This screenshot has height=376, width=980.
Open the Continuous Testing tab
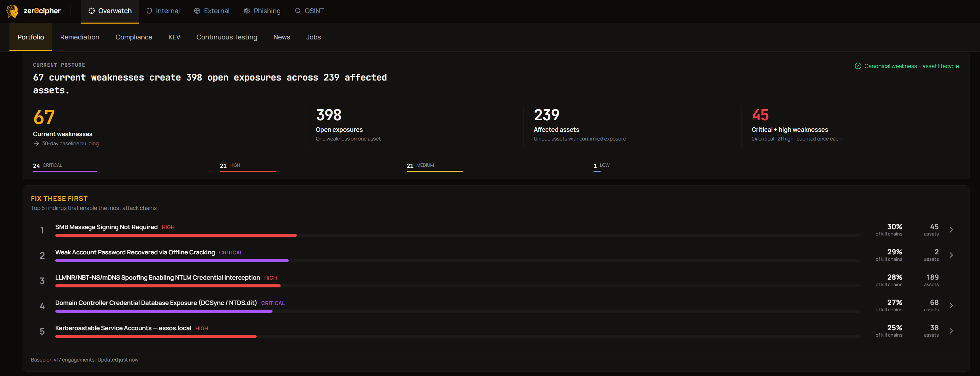(x=227, y=37)
